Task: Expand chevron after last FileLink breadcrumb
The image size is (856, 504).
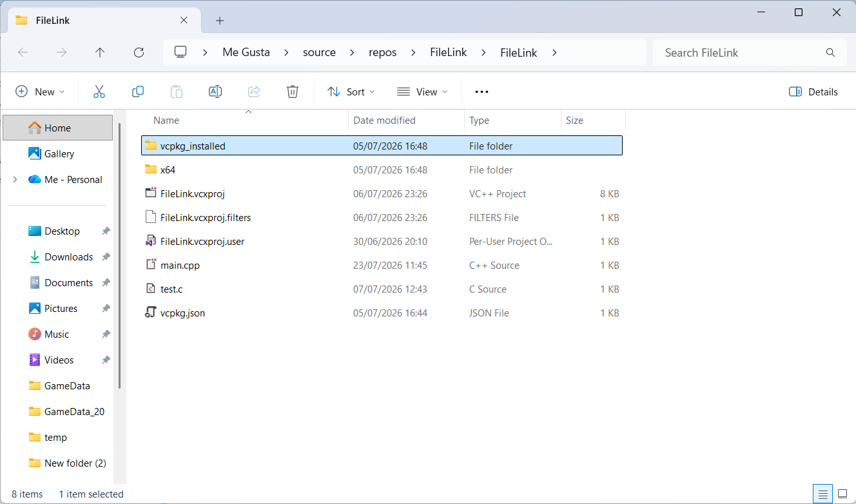Action: tap(554, 53)
